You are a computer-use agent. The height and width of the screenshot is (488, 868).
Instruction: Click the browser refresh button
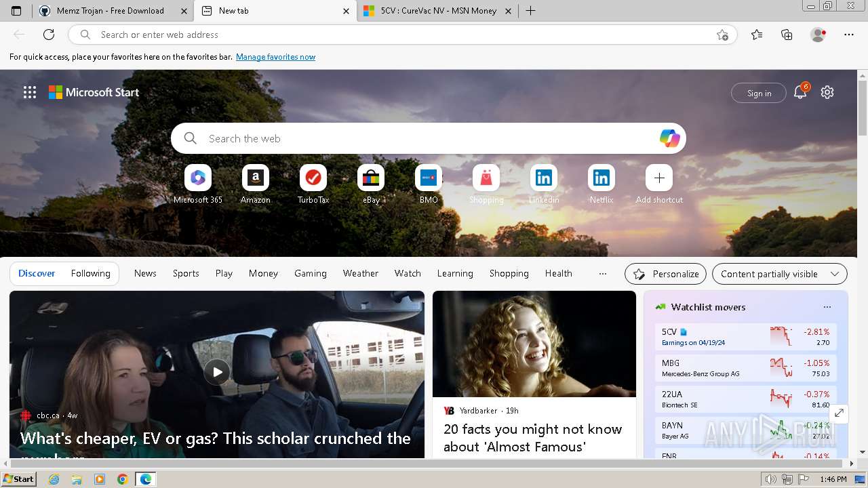pyautogui.click(x=49, y=35)
